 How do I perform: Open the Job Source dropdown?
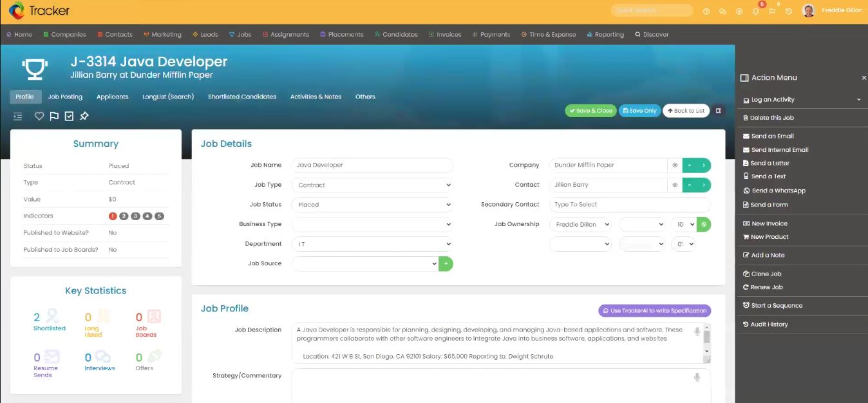click(x=365, y=263)
